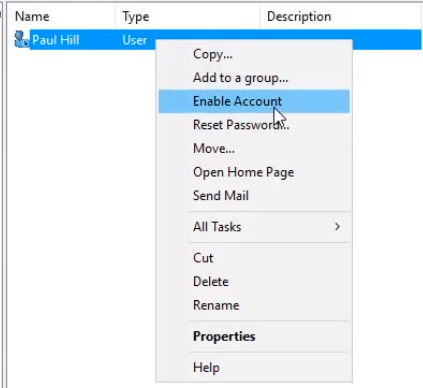The width and height of the screenshot is (423, 388).
Task: Sort by the Name column header
Action: (x=32, y=16)
